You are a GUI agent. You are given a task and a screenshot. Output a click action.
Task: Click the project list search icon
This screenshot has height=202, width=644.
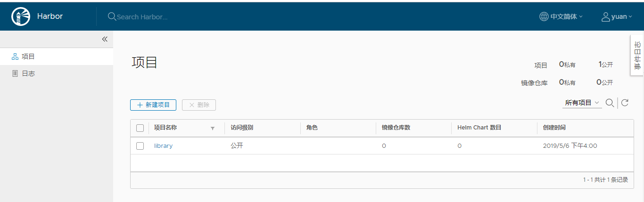pos(610,103)
